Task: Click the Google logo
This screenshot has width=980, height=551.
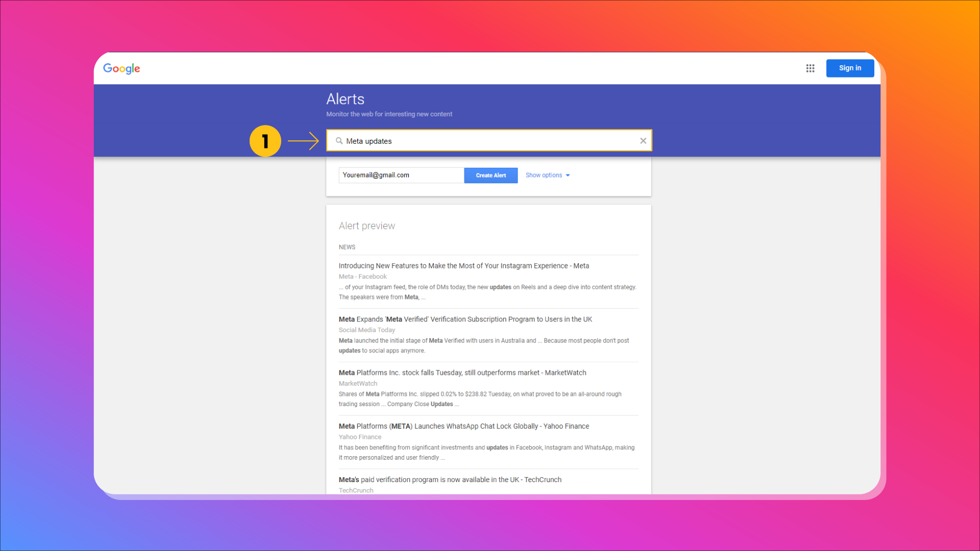Action: [121, 68]
